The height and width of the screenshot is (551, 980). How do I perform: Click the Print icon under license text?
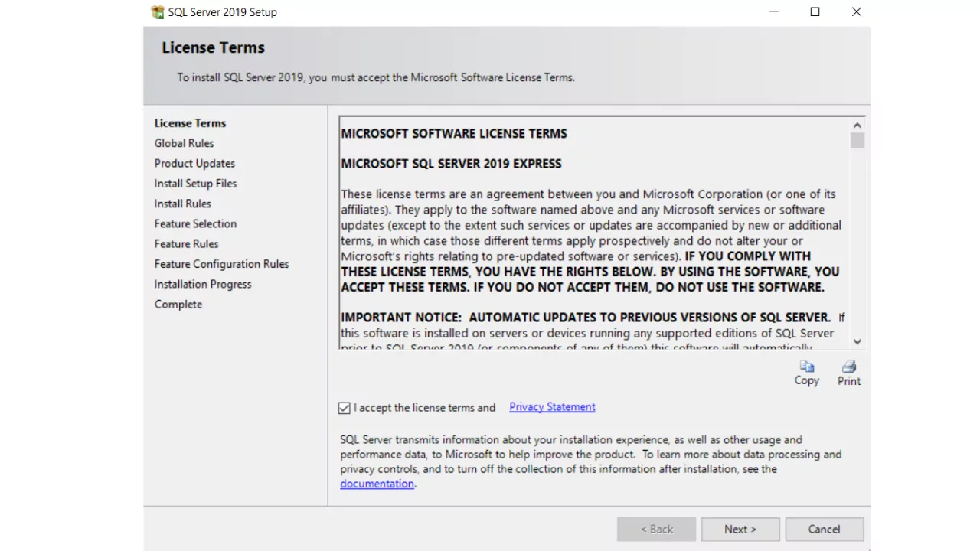[x=848, y=367]
